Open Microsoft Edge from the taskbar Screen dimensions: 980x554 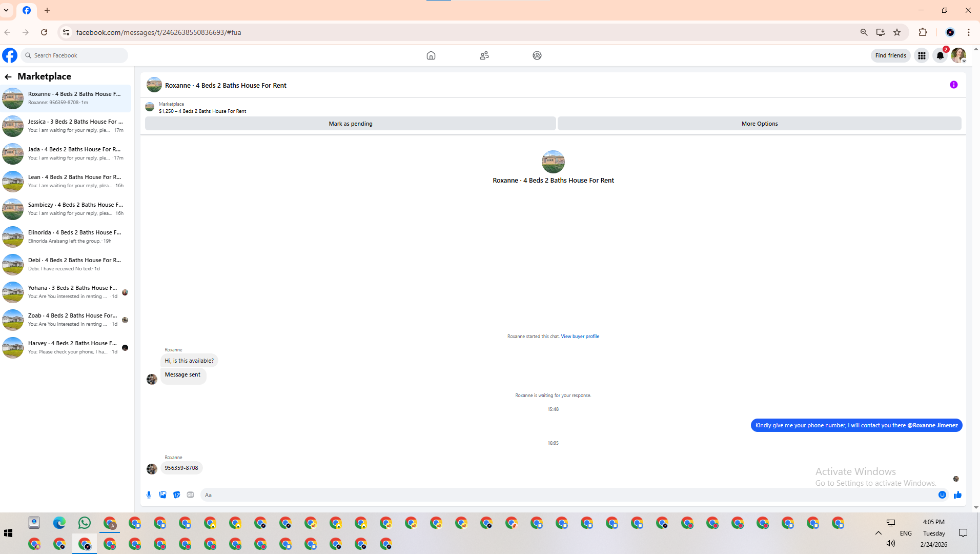[x=59, y=523]
